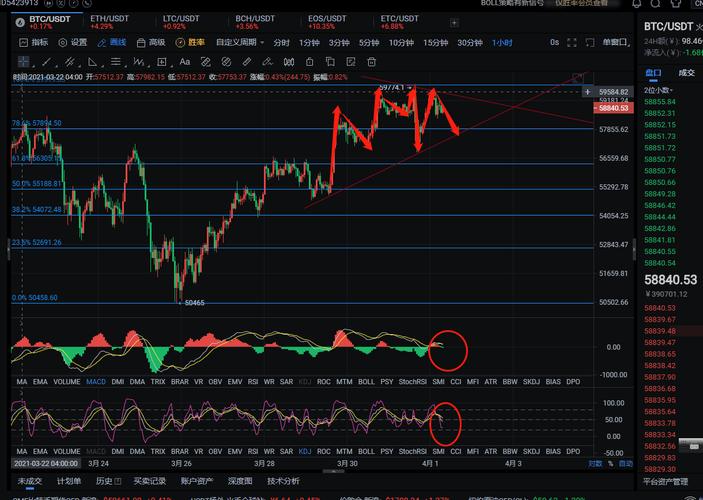Switch to the ETH/USDT tab
The height and width of the screenshot is (500, 703).
coord(109,19)
